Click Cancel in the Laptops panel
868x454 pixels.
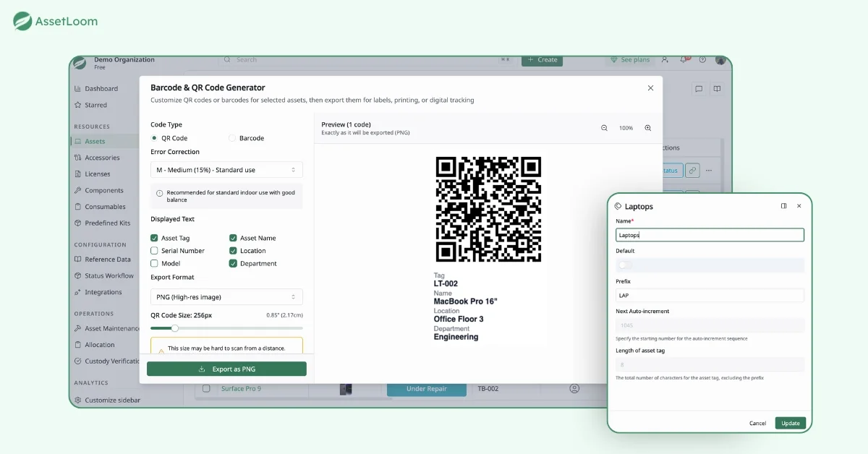coord(757,423)
